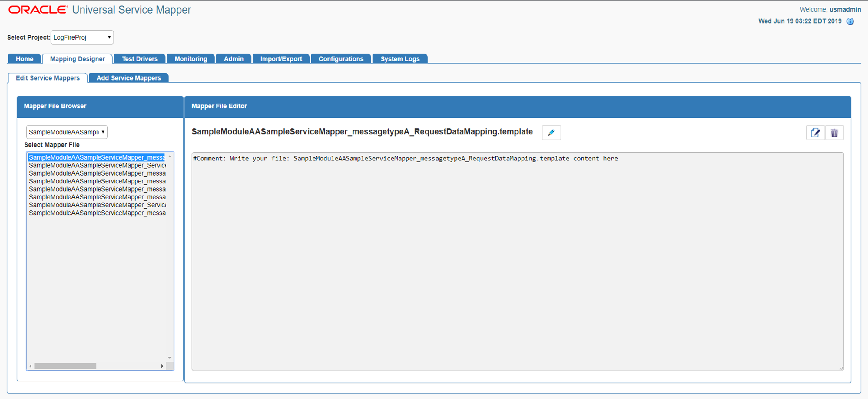
Task: Click the save/edit icon in the Mapper File Editor
Action: tap(815, 132)
